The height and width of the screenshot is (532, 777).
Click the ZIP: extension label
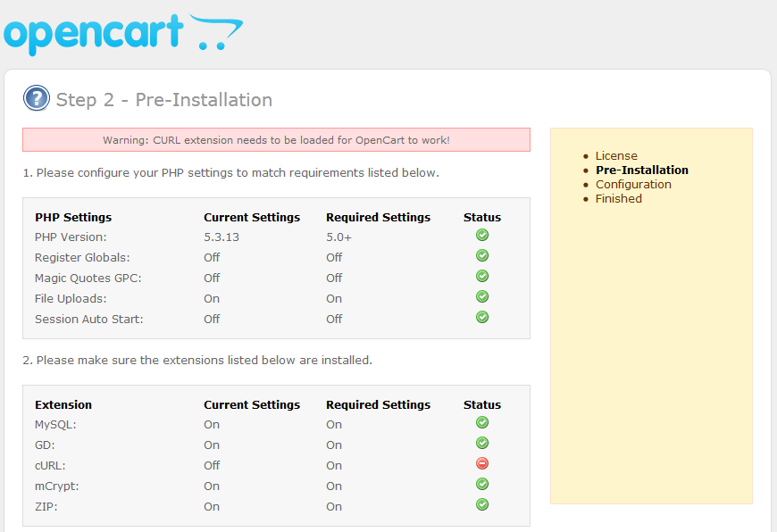click(x=46, y=507)
